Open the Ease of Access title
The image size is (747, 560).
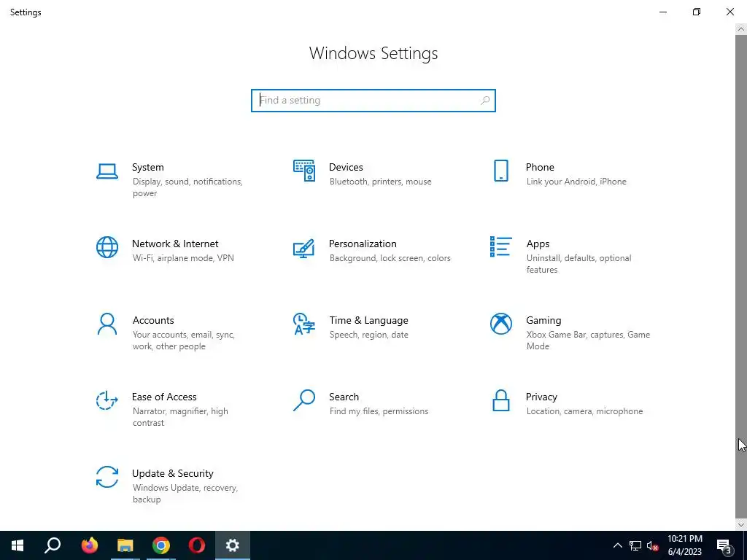pos(164,397)
